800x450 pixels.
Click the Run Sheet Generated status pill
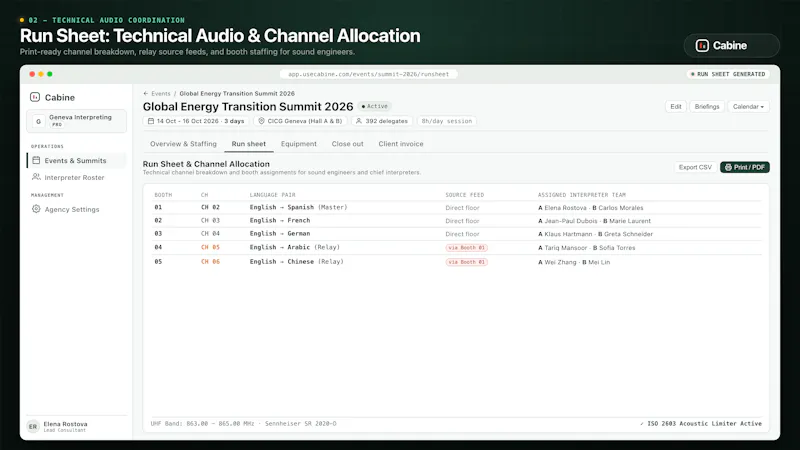[x=728, y=74]
